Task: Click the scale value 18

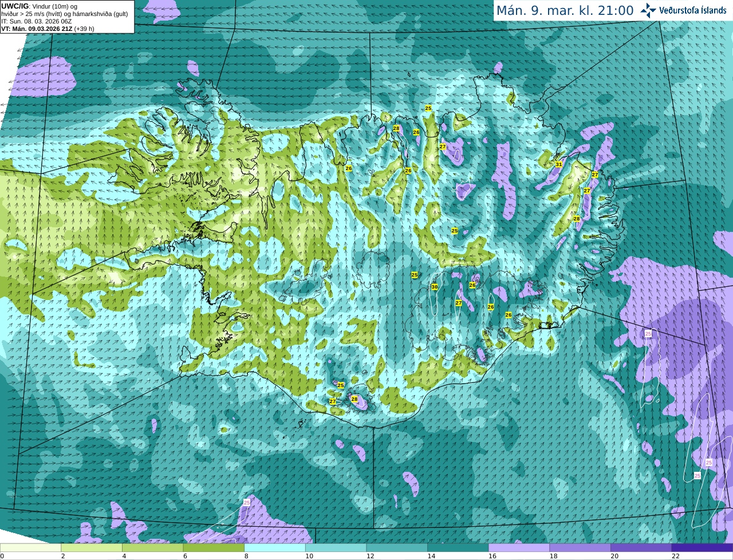Action: click(554, 556)
